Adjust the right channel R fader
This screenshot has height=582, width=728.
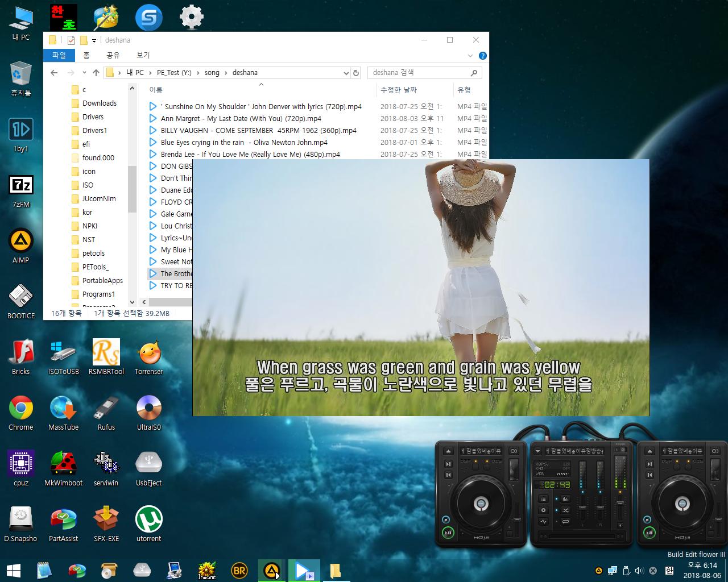point(600,508)
